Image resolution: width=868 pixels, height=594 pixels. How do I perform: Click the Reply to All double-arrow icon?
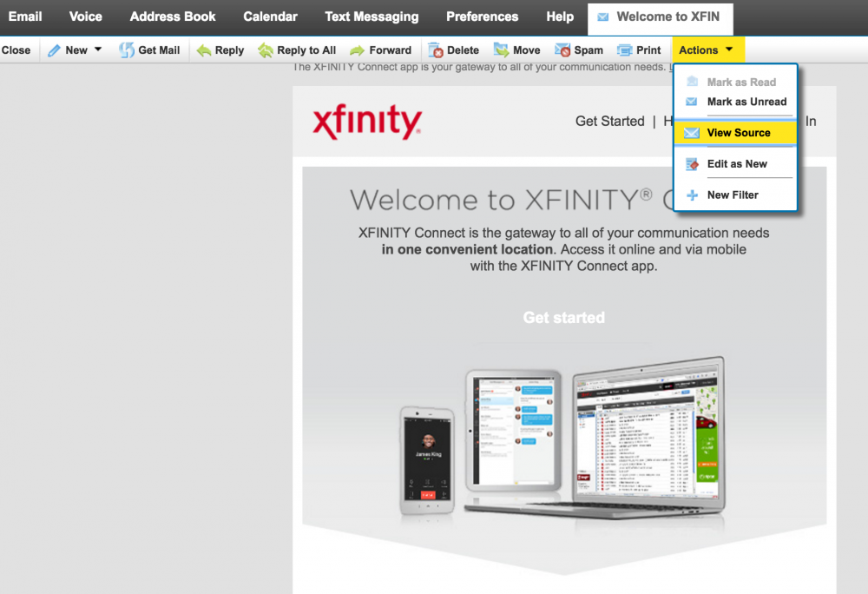point(265,50)
